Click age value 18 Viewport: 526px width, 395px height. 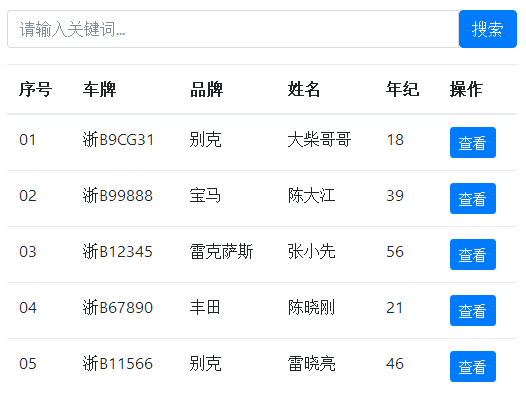(395, 140)
